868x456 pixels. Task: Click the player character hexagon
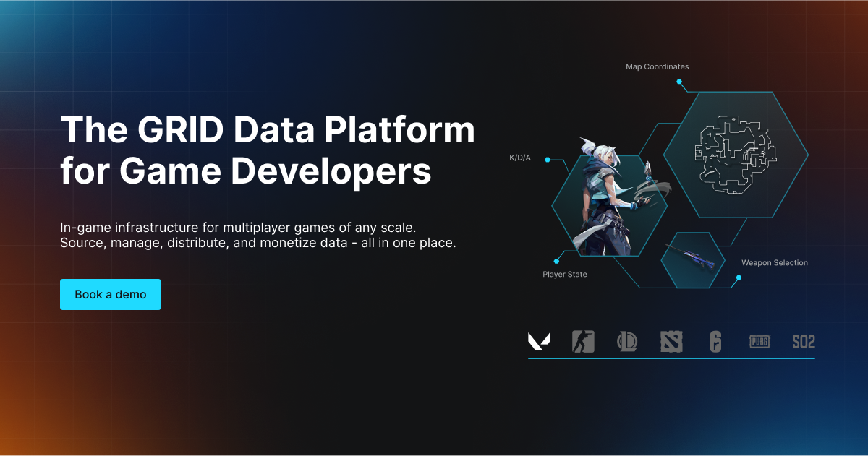(609, 205)
